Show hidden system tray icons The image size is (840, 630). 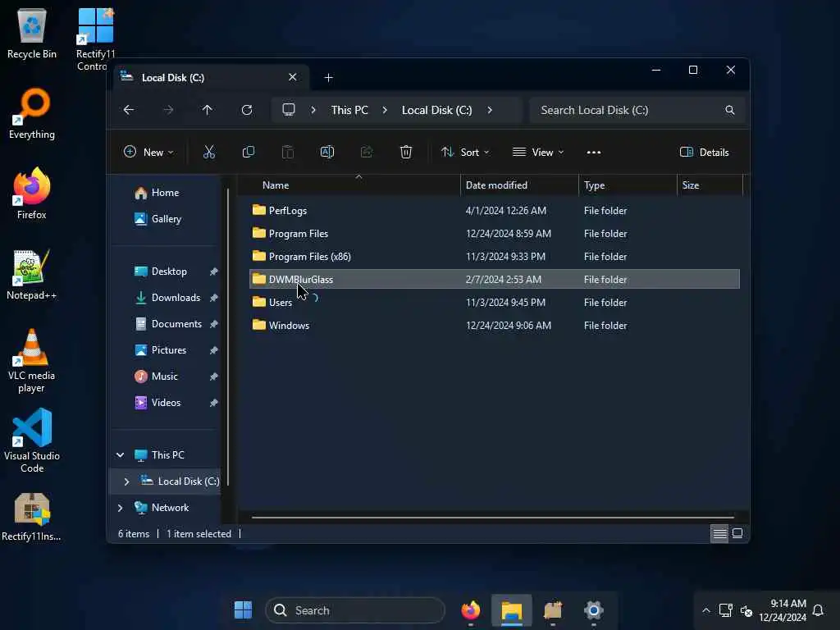pos(706,610)
